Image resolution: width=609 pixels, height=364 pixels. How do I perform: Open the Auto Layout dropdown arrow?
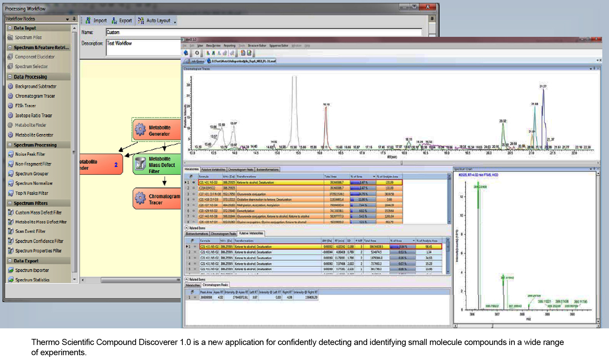pos(175,22)
